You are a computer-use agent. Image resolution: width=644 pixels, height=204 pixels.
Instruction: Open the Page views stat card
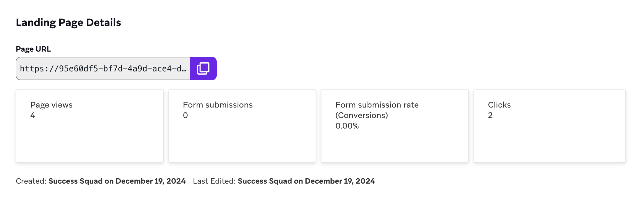(x=90, y=126)
